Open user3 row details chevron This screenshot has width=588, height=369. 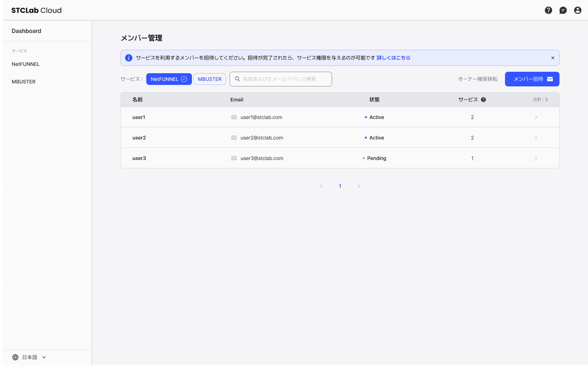click(536, 158)
